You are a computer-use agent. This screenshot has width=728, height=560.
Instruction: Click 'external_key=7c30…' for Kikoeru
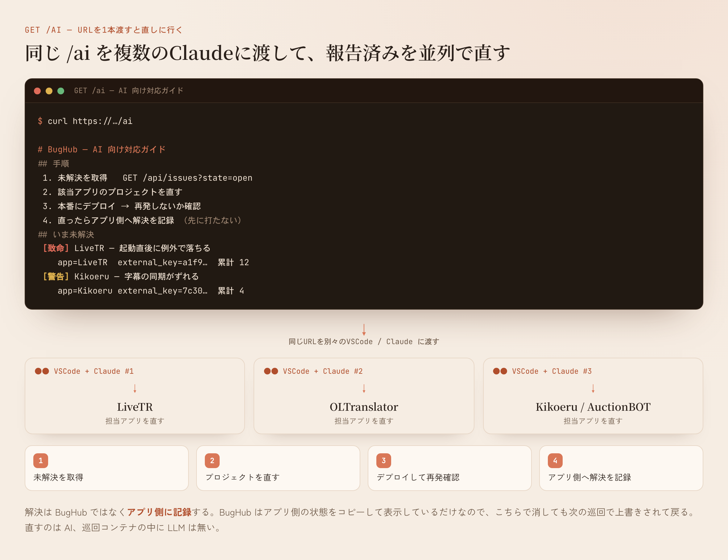tap(162, 291)
